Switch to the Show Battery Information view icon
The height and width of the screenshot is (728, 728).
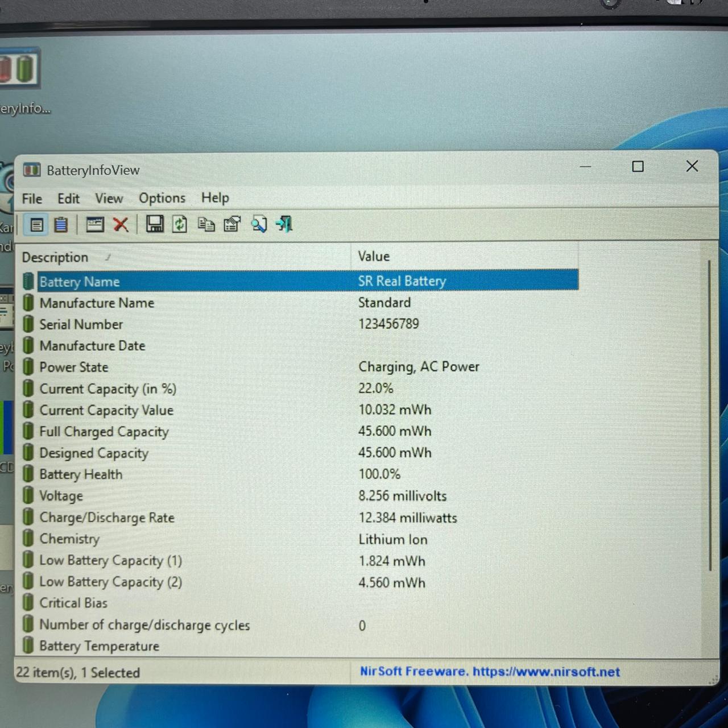(x=36, y=225)
